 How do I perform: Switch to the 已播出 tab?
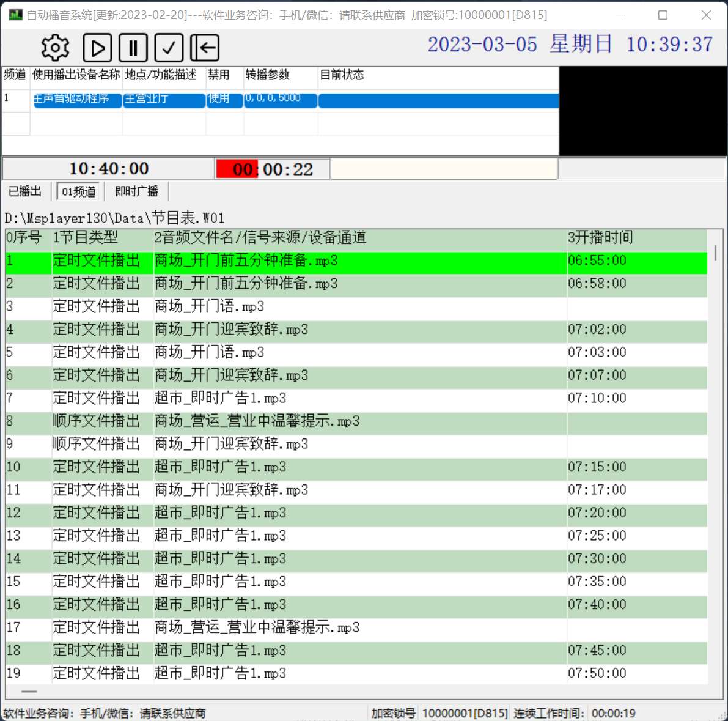pos(25,191)
